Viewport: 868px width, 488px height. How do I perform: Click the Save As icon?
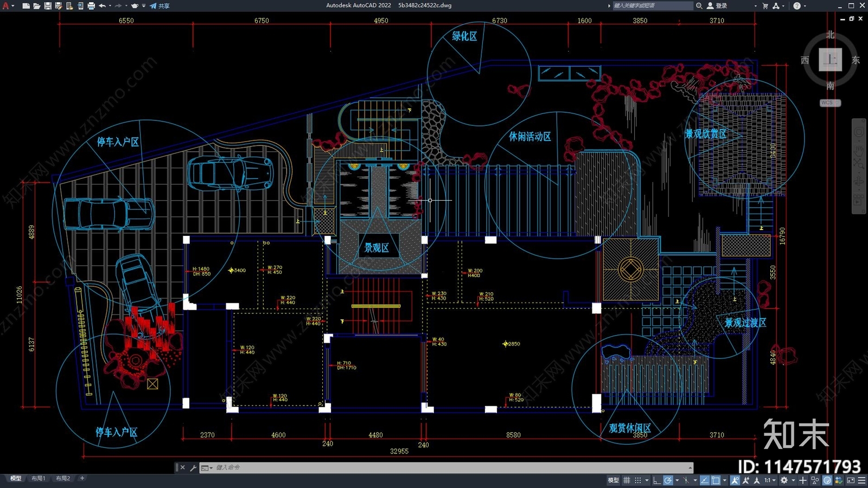coord(59,6)
